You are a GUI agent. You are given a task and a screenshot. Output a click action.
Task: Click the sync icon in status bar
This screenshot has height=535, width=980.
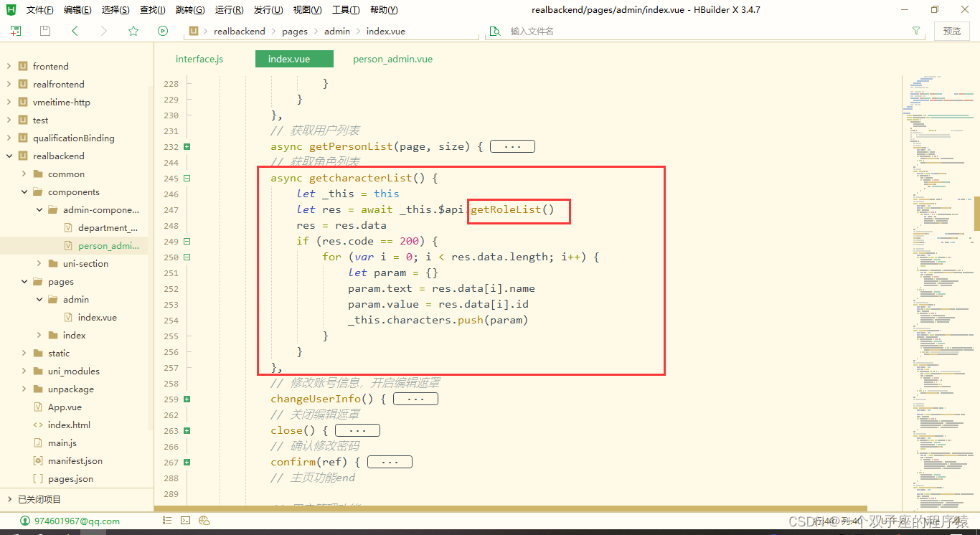[204, 521]
